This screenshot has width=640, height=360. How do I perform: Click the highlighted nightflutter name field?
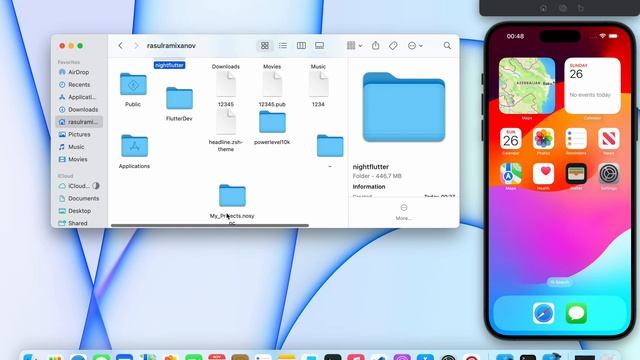point(169,65)
